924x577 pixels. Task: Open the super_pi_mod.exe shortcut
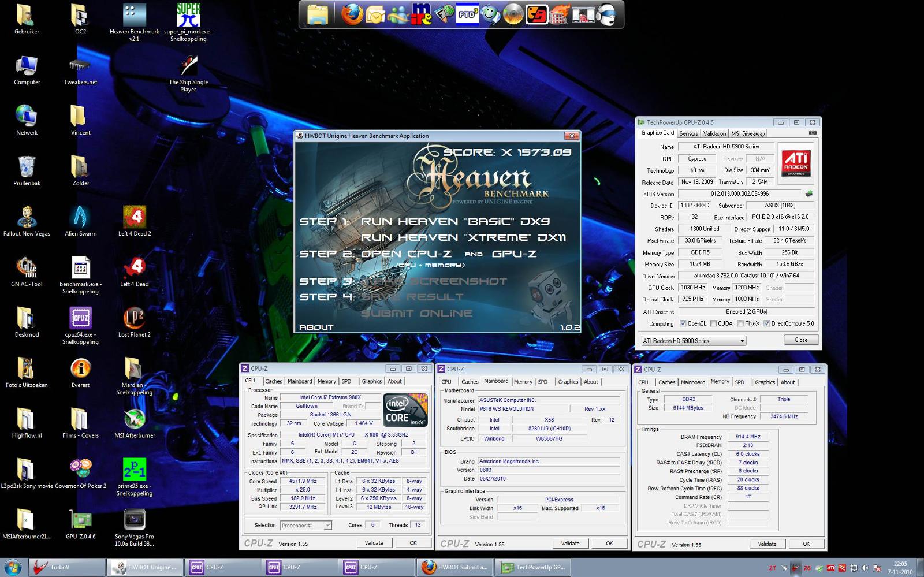pos(188,22)
